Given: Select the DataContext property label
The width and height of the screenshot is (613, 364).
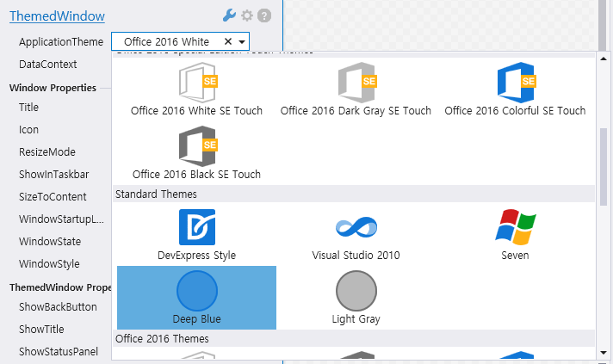Looking at the screenshot, I should pyautogui.click(x=47, y=64).
